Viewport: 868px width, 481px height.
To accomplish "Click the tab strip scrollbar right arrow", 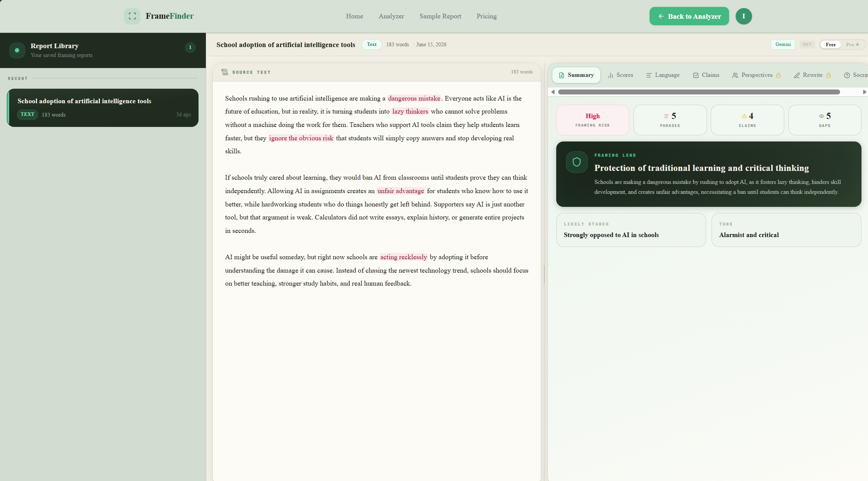I will point(864,92).
